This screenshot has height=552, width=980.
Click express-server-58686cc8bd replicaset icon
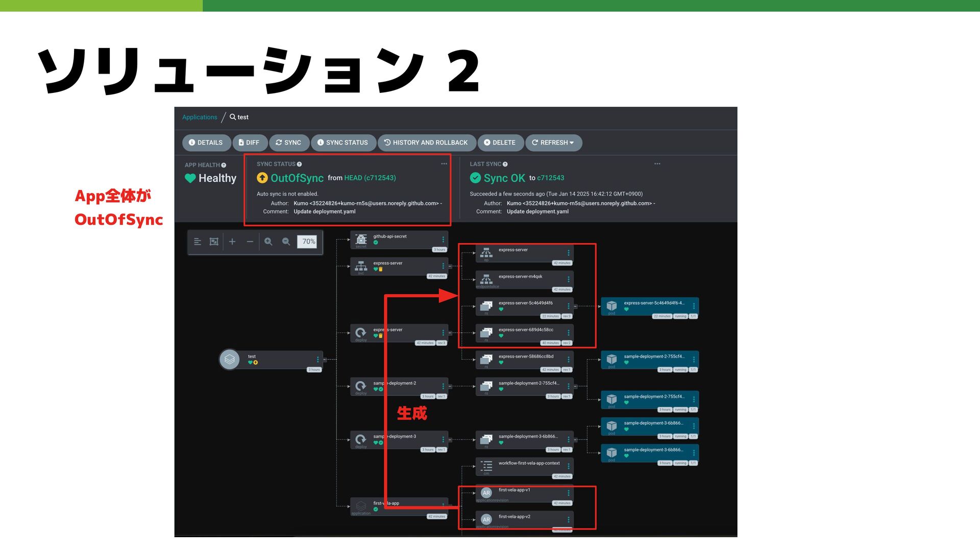(x=486, y=359)
